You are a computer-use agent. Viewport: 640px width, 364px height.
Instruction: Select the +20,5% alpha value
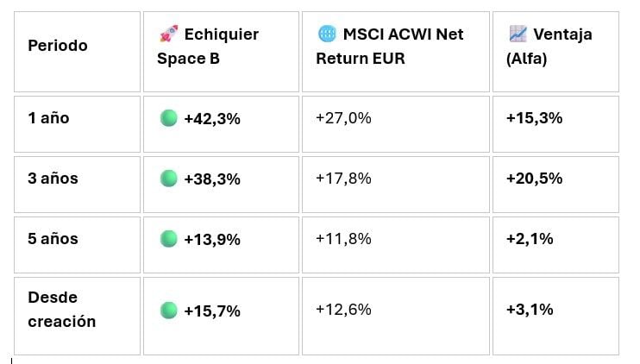(x=534, y=179)
